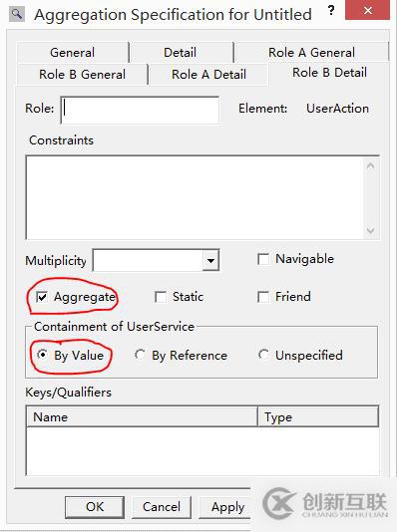Switch to the General tab
The height and width of the screenshot is (532, 397).
coord(72,52)
